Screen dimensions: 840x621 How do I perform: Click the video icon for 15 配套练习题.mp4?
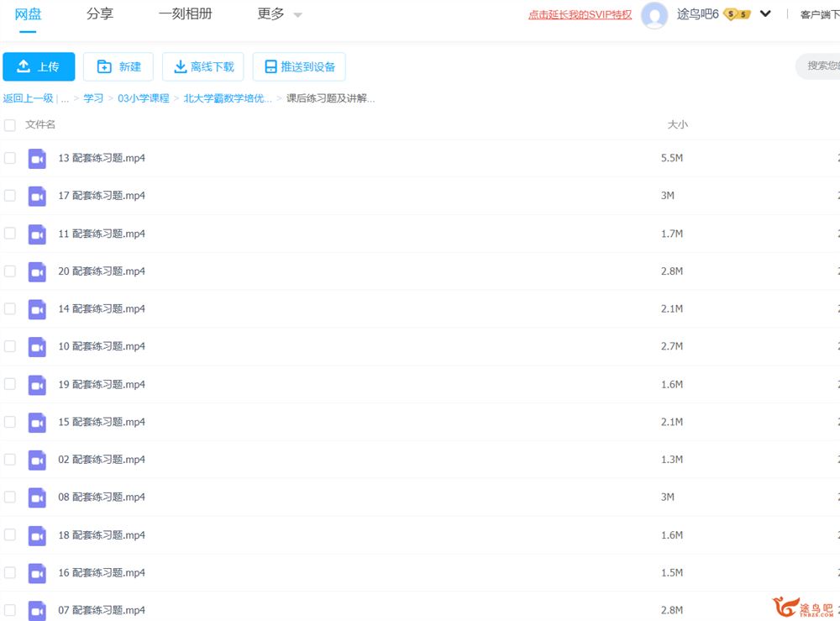[x=37, y=422]
